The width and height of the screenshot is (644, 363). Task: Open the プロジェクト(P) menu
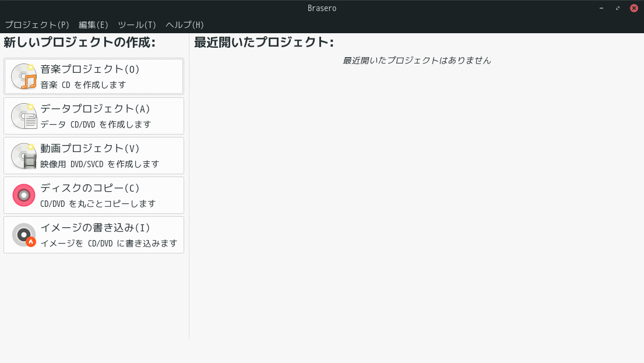(x=37, y=25)
